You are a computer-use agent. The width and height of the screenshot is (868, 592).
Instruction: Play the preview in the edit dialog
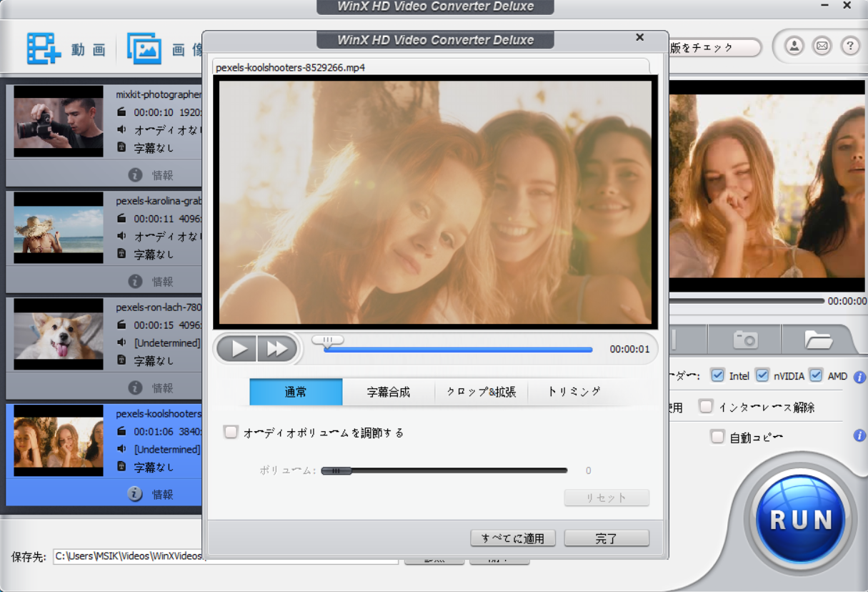(236, 349)
